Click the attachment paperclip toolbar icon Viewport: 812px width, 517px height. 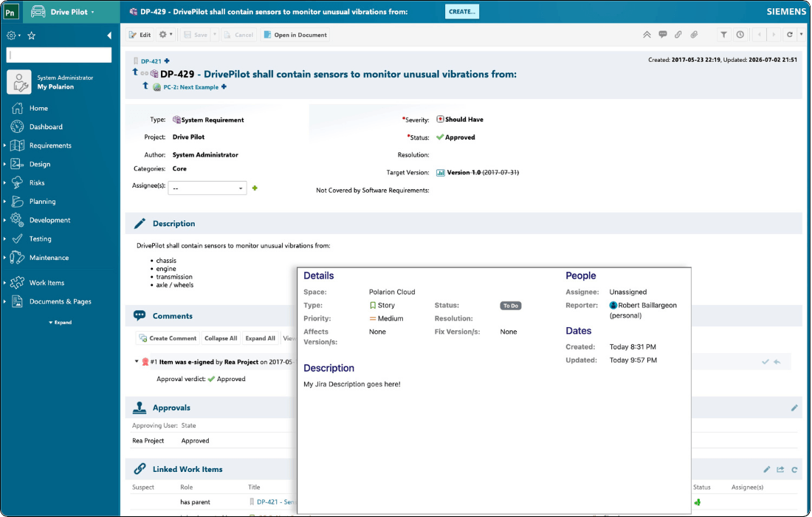(x=694, y=35)
